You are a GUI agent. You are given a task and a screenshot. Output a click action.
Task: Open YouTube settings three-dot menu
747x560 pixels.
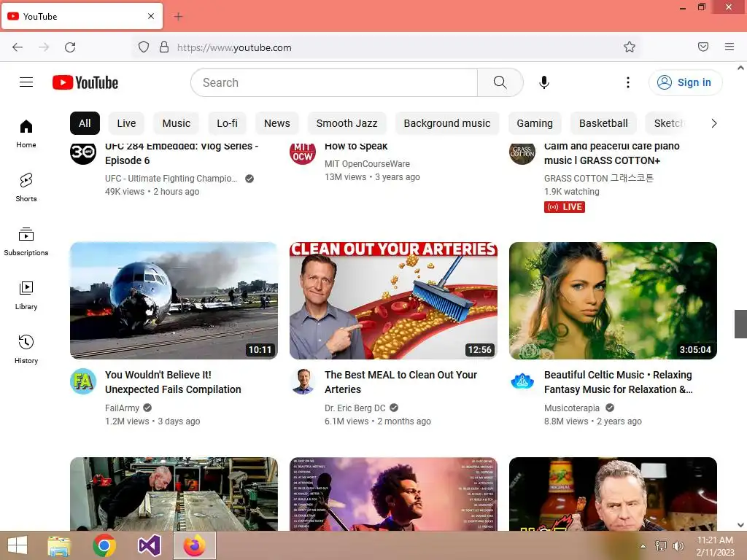(x=628, y=82)
